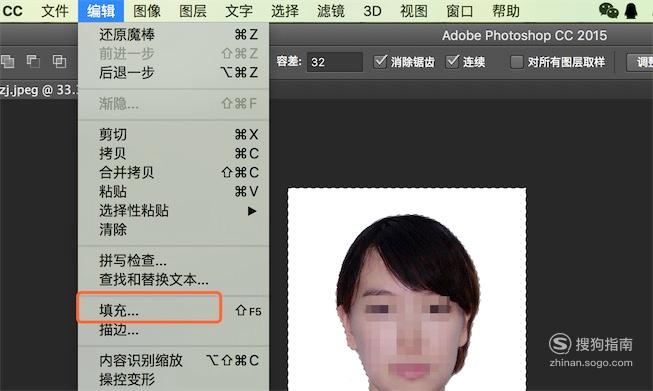Enable 对所有图层取样 checkbox
The width and height of the screenshot is (653, 391).
pyautogui.click(x=516, y=62)
